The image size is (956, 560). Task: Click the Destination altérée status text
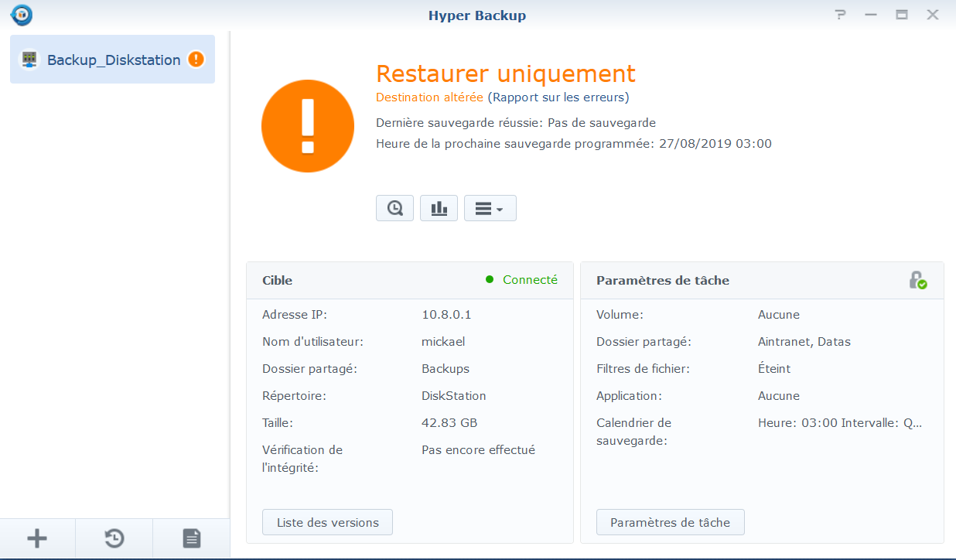[429, 97]
